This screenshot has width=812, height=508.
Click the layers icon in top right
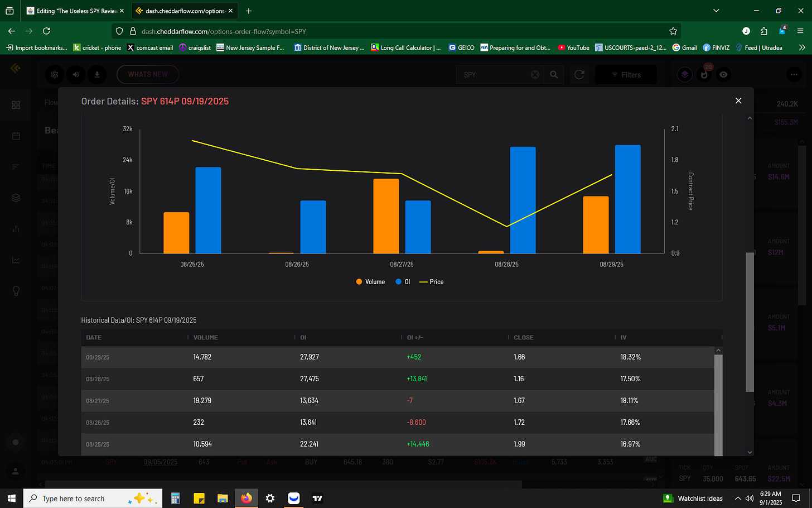point(685,74)
